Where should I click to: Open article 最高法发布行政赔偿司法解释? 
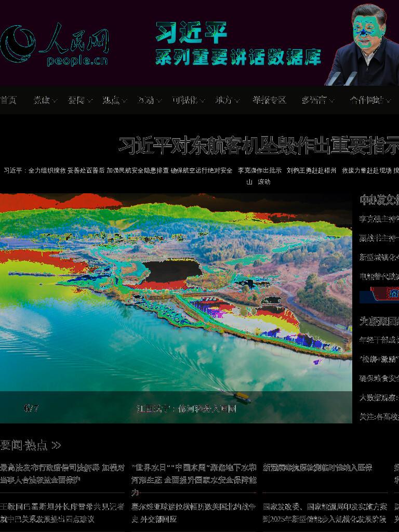tap(62, 474)
